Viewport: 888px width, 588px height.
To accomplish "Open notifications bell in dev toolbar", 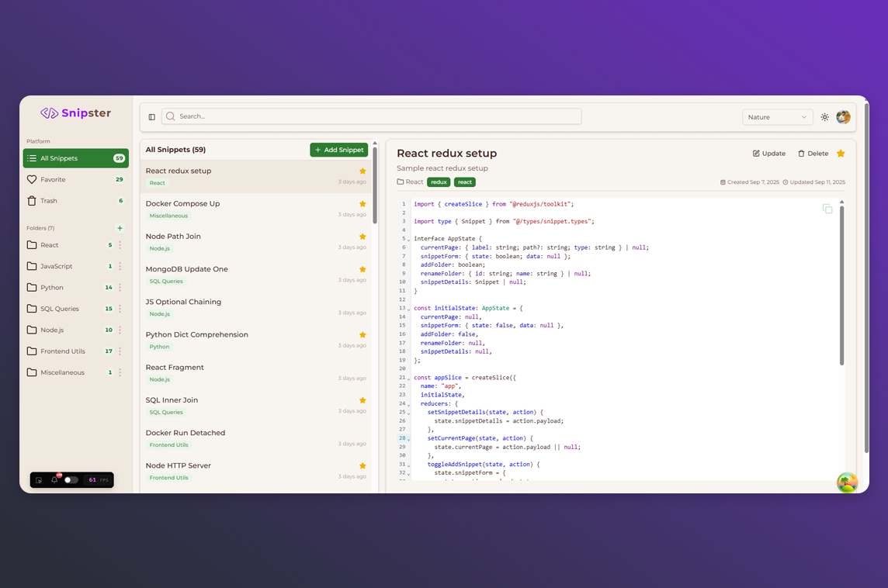I will pyautogui.click(x=55, y=480).
